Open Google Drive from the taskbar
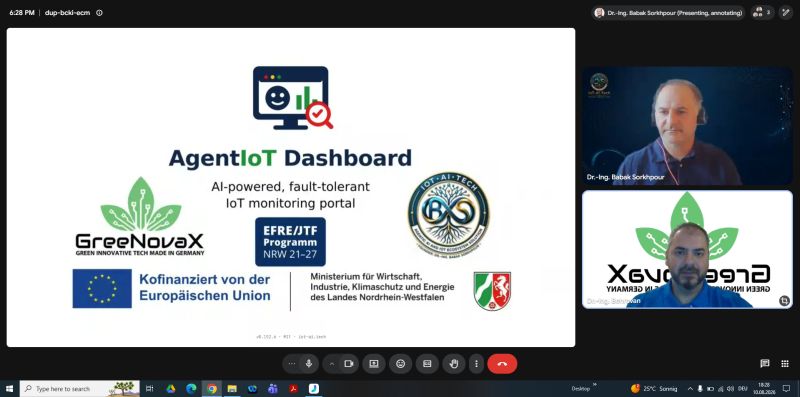 tap(170, 389)
